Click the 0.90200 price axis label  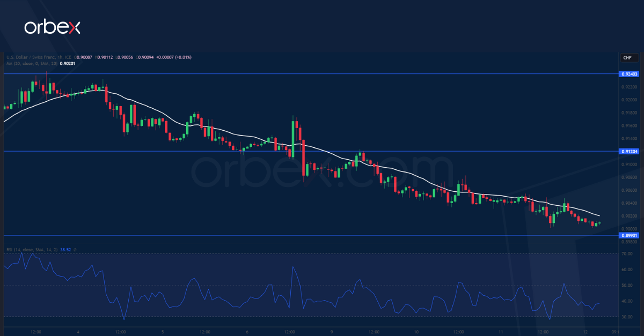click(x=628, y=216)
